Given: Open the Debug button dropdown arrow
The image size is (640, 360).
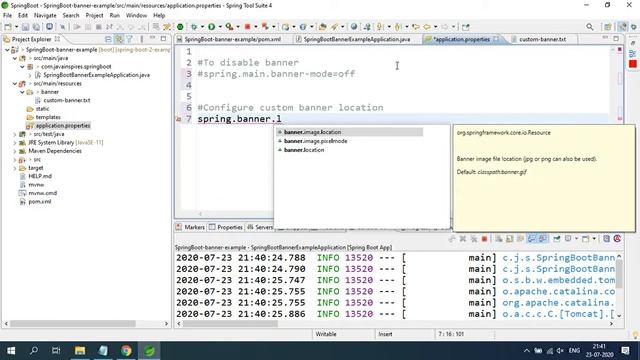Looking at the screenshot, I should 202,27.
